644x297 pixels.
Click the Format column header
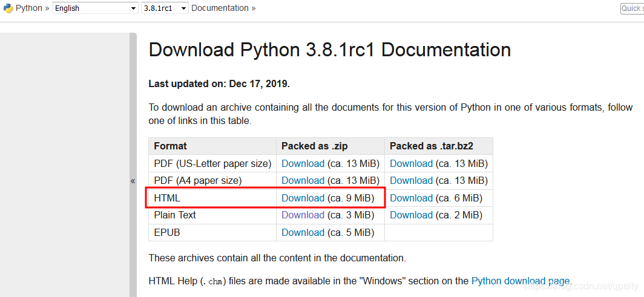(171, 146)
